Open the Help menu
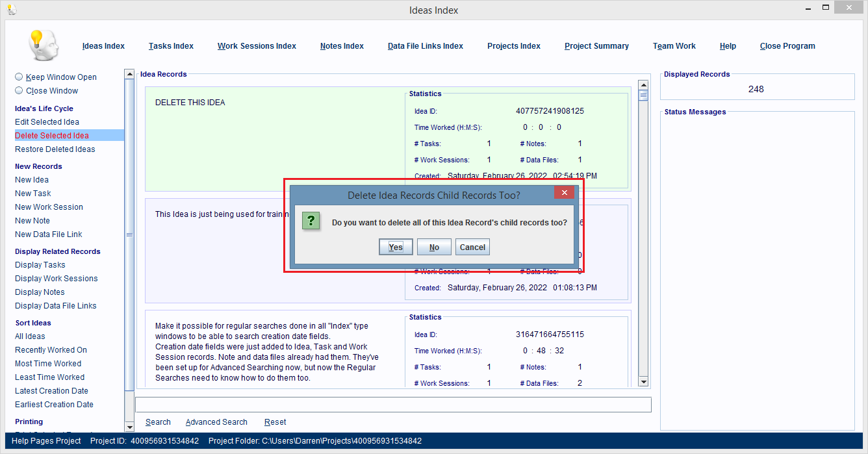Image resolution: width=868 pixels, height=454 pixels. pyautogui.click(x=728, y=46)
